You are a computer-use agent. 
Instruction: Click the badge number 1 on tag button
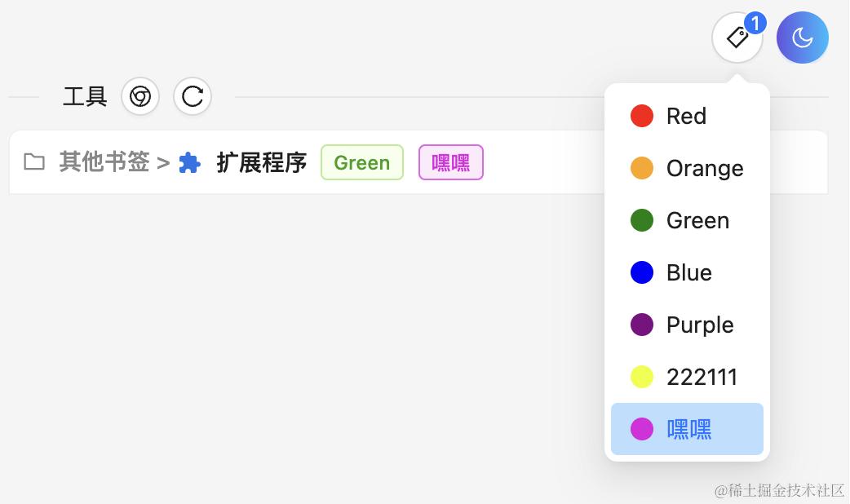coord(755,23)
